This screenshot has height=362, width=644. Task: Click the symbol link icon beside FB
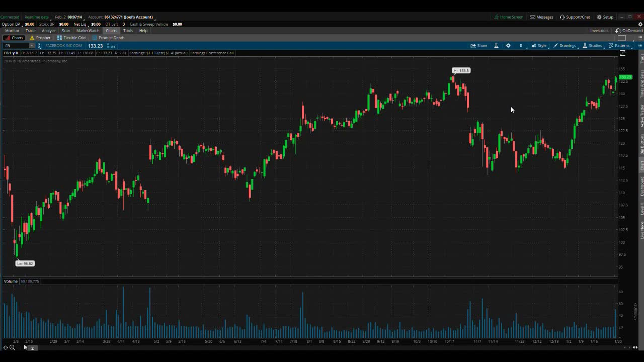[x=39, y=46]
